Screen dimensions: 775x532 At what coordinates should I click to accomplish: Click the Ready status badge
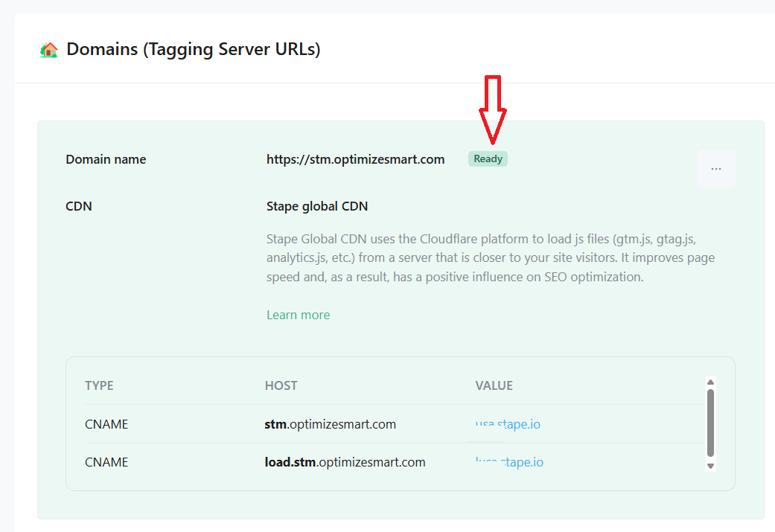point(488,159)
